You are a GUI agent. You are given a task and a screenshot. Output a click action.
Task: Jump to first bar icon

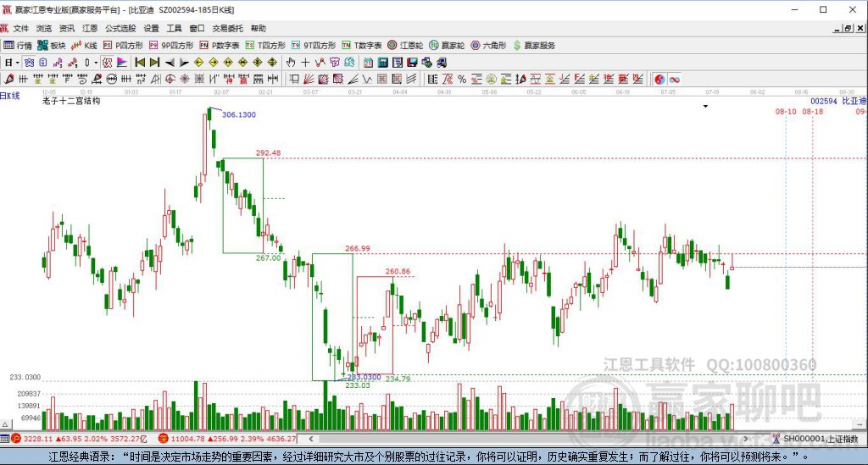click(x=140, y=63)
